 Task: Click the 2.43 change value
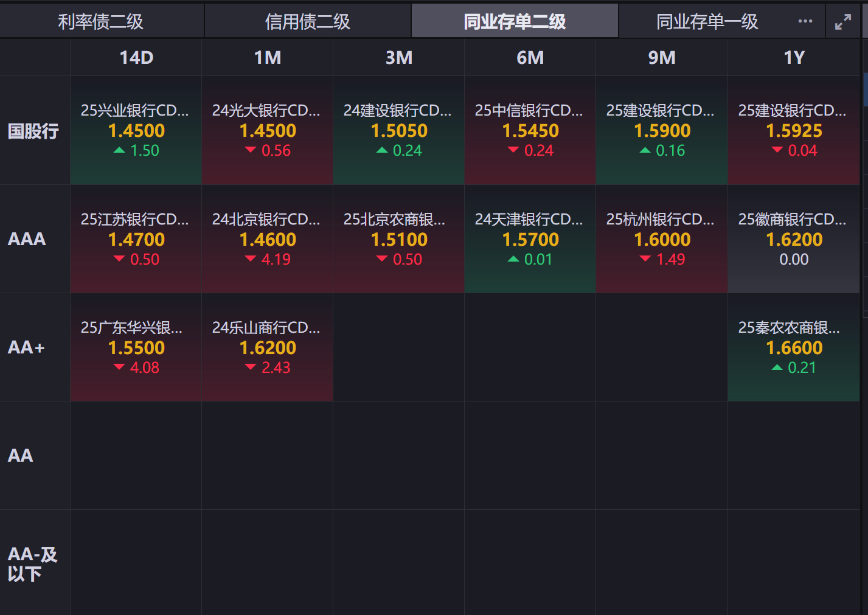click(x=276, y=367)
